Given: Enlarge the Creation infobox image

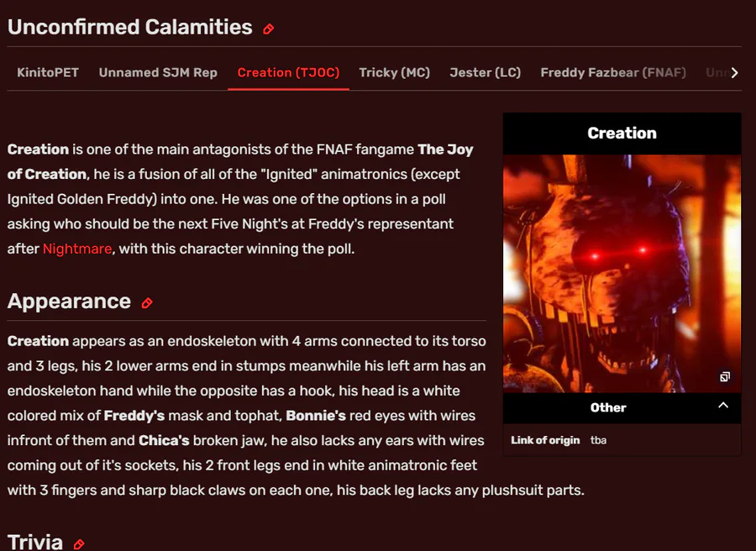Looking at the screenshot, I should pyautogui.click(x=725, y=377).
